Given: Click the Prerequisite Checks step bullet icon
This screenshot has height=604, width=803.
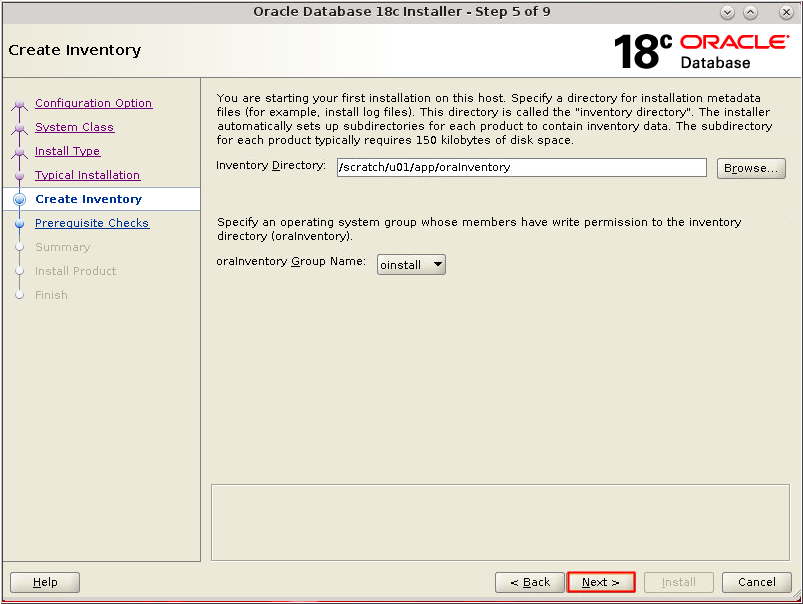Looking at the screenshot, I should (19, 223).
